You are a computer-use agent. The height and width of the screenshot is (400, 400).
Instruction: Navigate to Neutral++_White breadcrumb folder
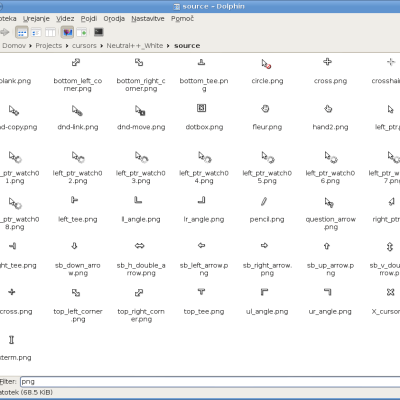[x=135, y=46]
